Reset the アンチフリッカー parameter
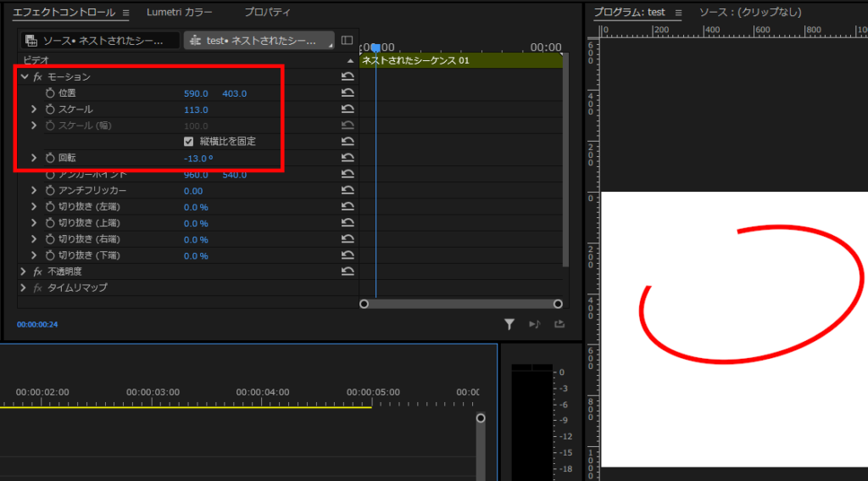 pyautogui.click(x=348, y=190)
